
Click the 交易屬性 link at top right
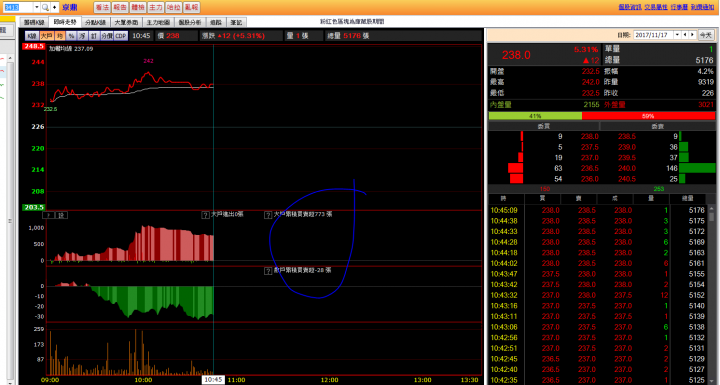coord(656,7)
